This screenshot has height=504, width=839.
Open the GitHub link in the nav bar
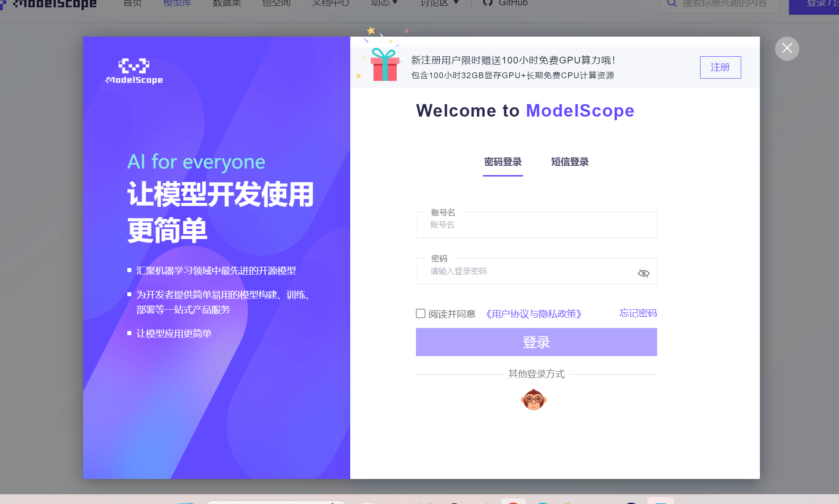505,3
